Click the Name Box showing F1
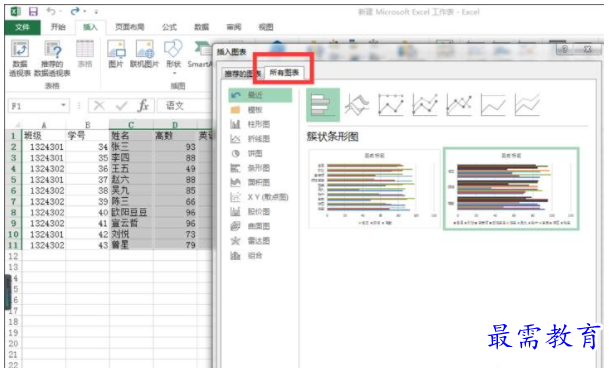Viewport: 609px width, 368px height. coord(38,106)
